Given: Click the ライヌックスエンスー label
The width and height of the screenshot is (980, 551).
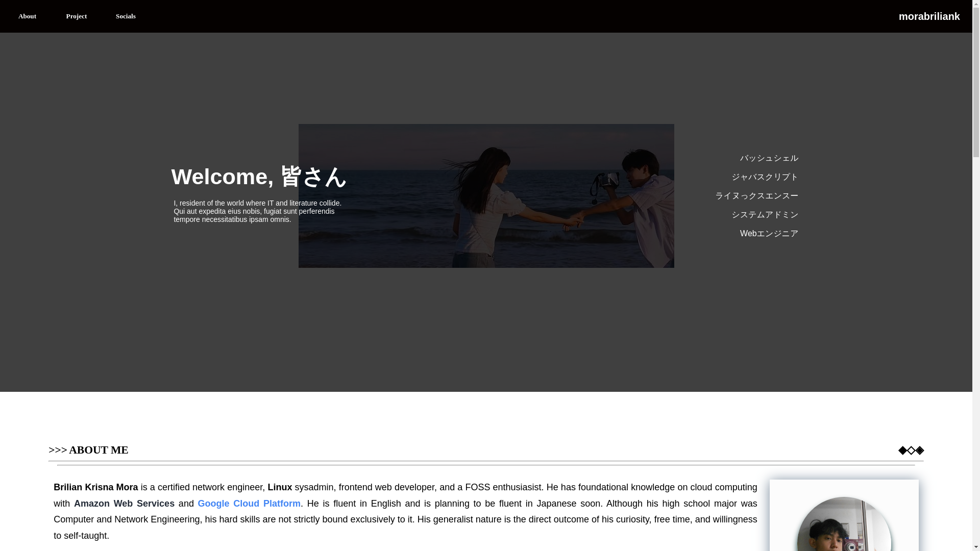Looking at the screenshot, I should [x=756, y=196].
